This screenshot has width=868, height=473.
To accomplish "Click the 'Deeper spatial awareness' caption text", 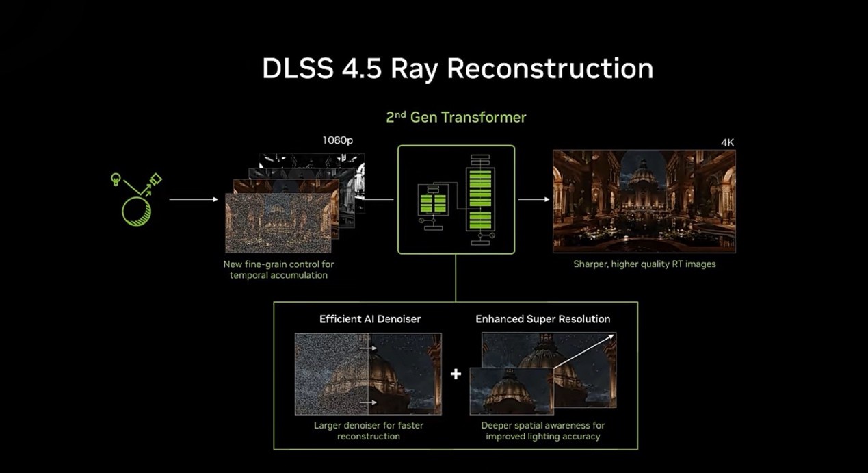I will tap(543, 431).
